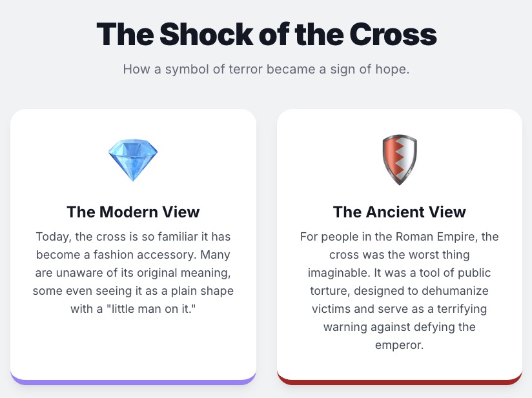This screenshot has width=532, height=398.
Task: Click the blue diamond gem icon
Action: tap(133, 159)
